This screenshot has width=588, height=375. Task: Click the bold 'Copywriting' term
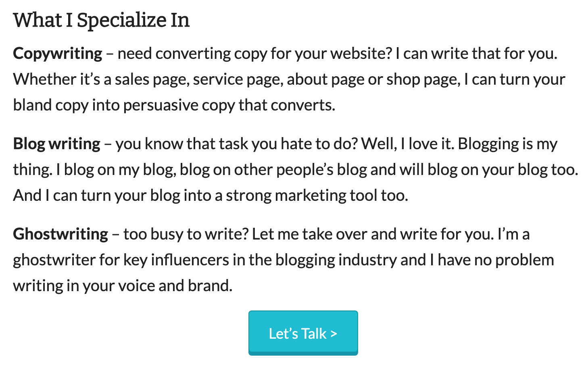[58, 53]
